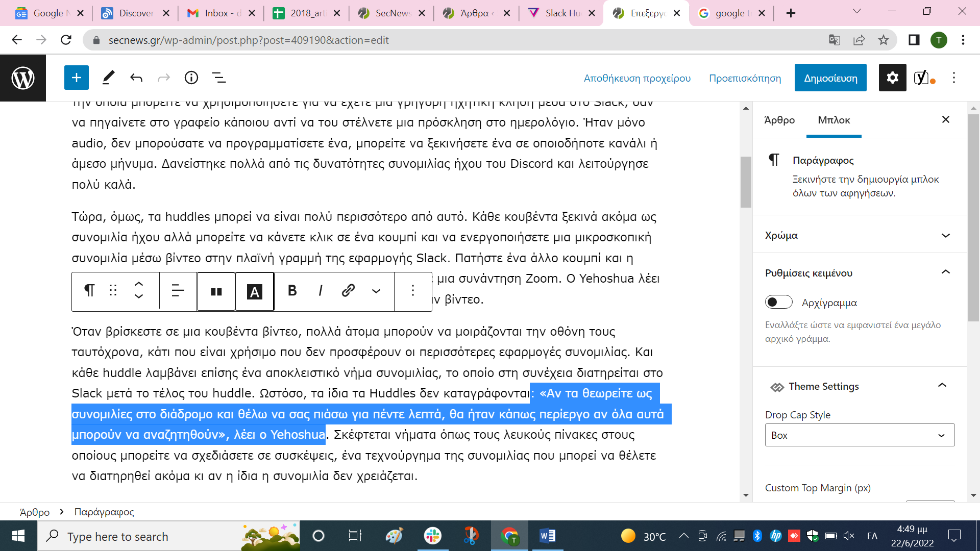Toggle the Αρχίγραμμα drop cap switch
980x551 pixels.
tap(778, 302)
